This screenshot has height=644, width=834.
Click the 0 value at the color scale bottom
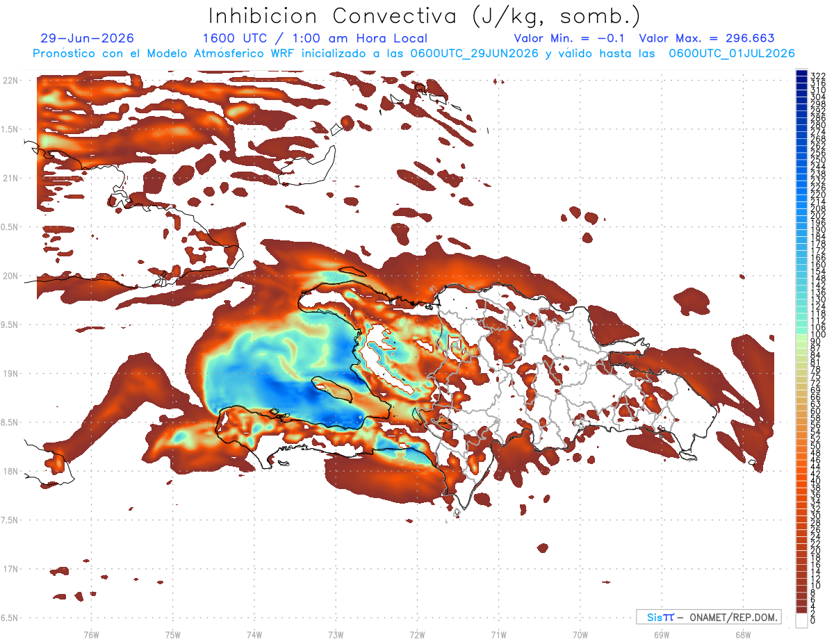[x=813, y=620]
